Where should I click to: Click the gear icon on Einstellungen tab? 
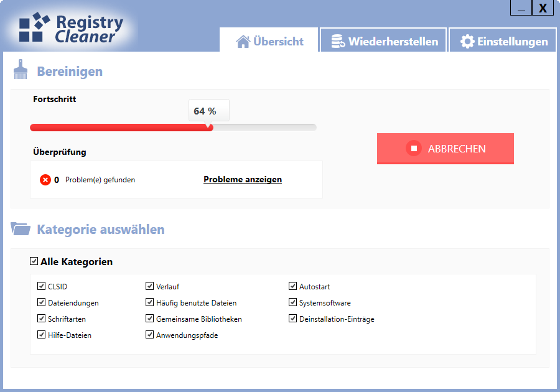467,42
